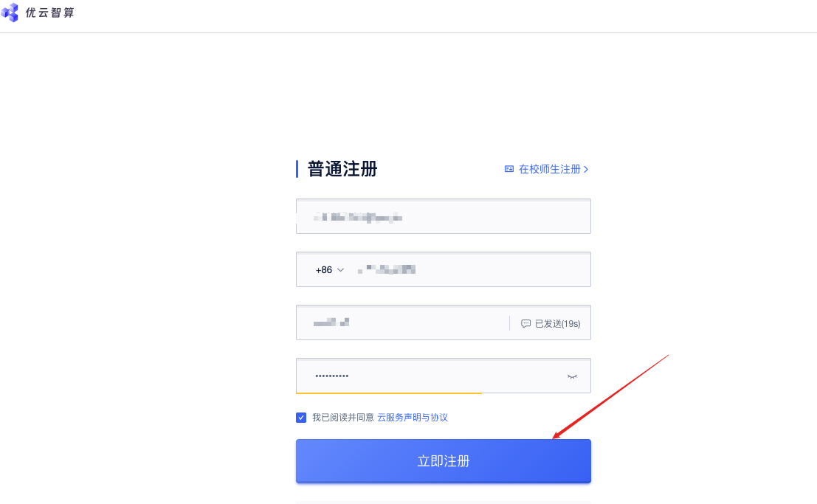This screenshot has width=817, height=504.
Task: Click the 我已阅读并同意 label text
Action: click(x=343, y=418)
